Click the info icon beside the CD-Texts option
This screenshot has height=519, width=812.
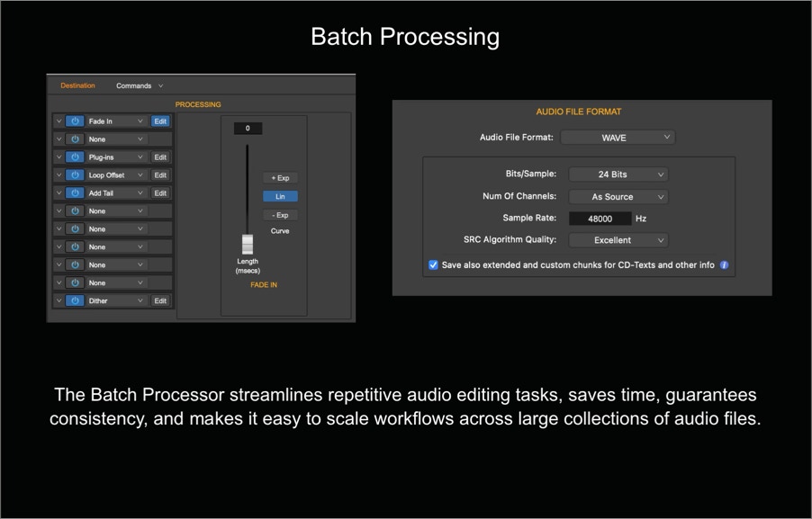724,265
